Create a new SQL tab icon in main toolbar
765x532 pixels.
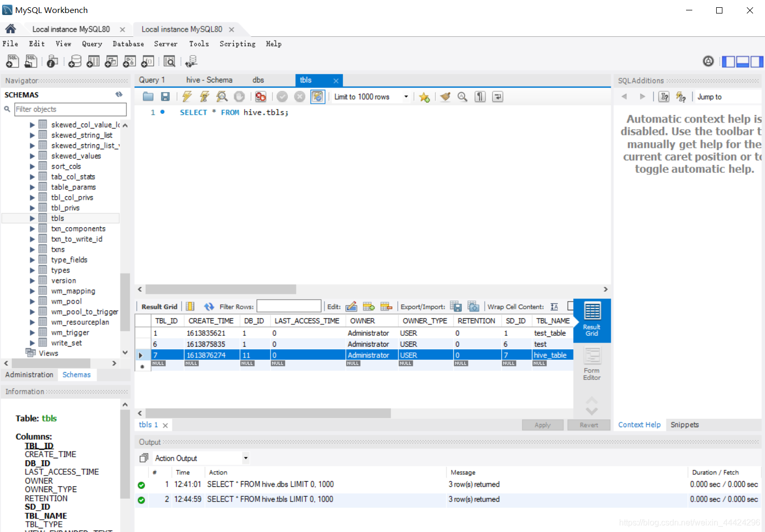coord(12,61)
